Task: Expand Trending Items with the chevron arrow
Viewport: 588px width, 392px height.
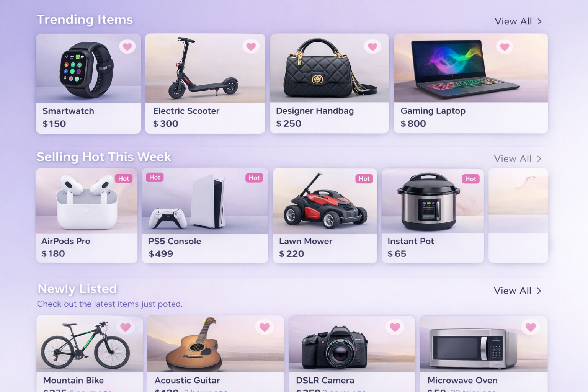Action: (x=539, y=21)
